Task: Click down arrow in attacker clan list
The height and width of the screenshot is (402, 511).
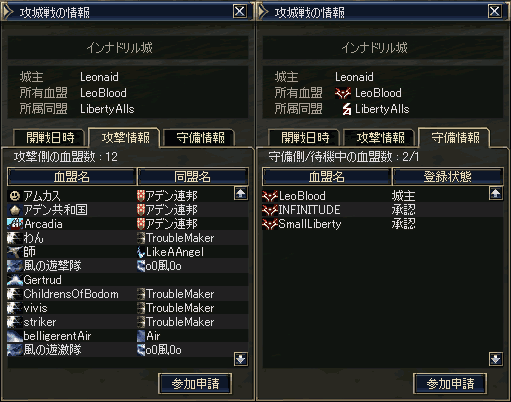Action: click(241, 359)
